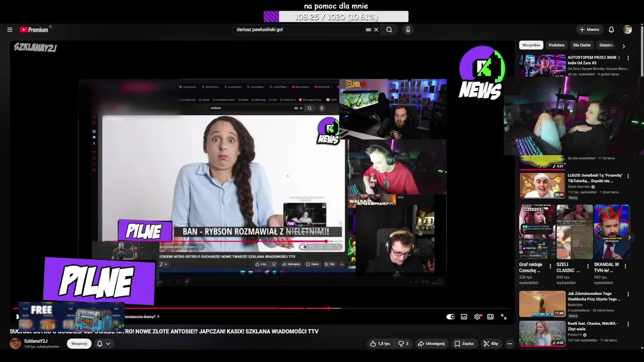Open 'KaeN feat. Cheeba, WdoWA' video thumbnail
Viewport: 644px width, 362px height.
tap(542, 334)
